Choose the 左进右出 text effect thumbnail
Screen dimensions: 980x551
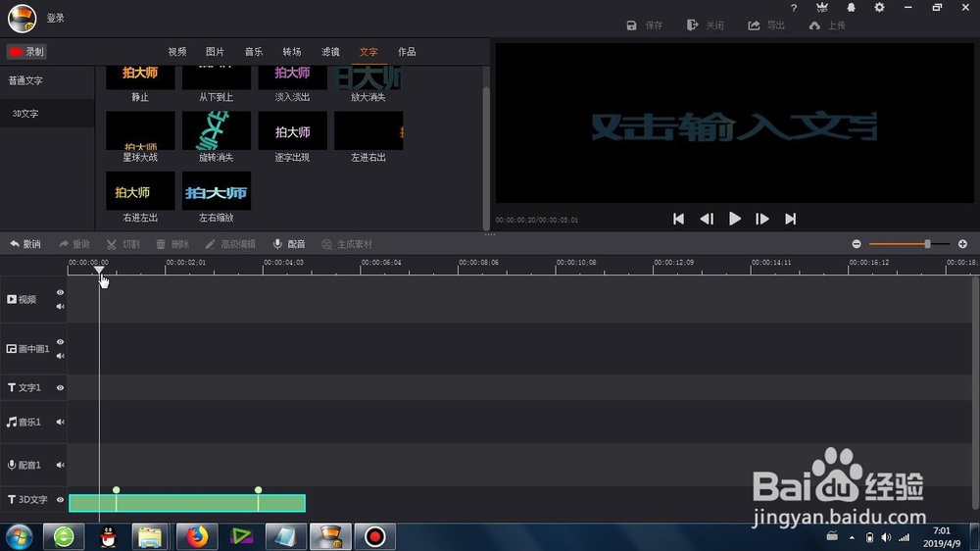(x=368, y=130)
